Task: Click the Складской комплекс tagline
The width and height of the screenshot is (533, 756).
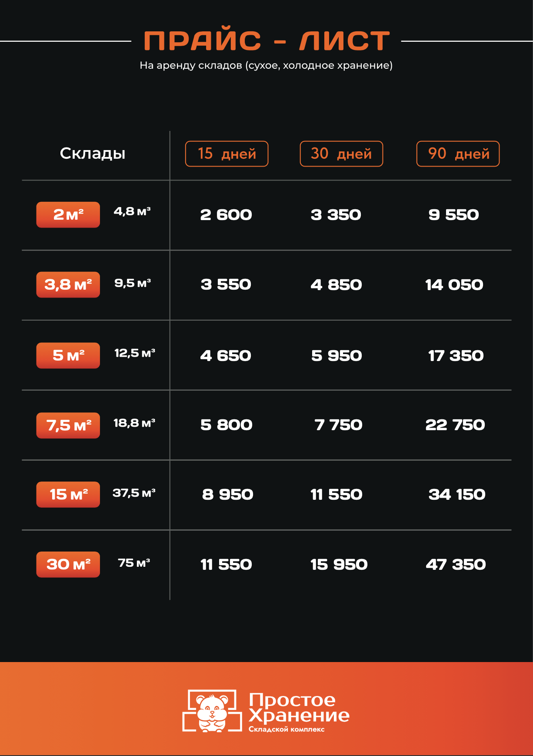Action: [x=286, y=729]
